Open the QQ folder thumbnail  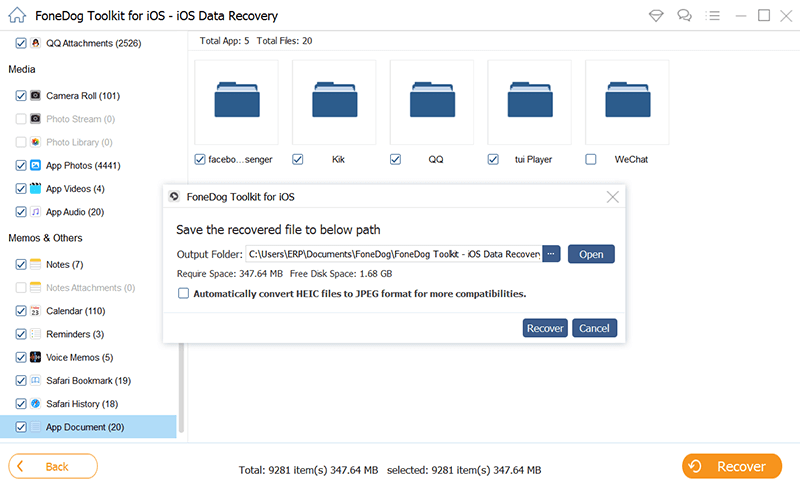tap(432, 102)
